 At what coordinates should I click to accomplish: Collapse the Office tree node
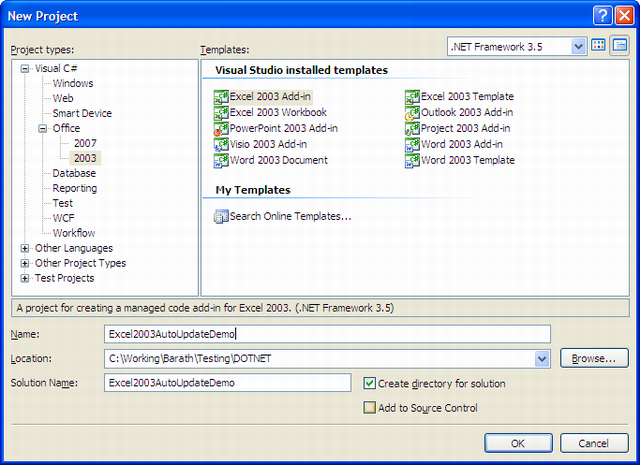42,129
